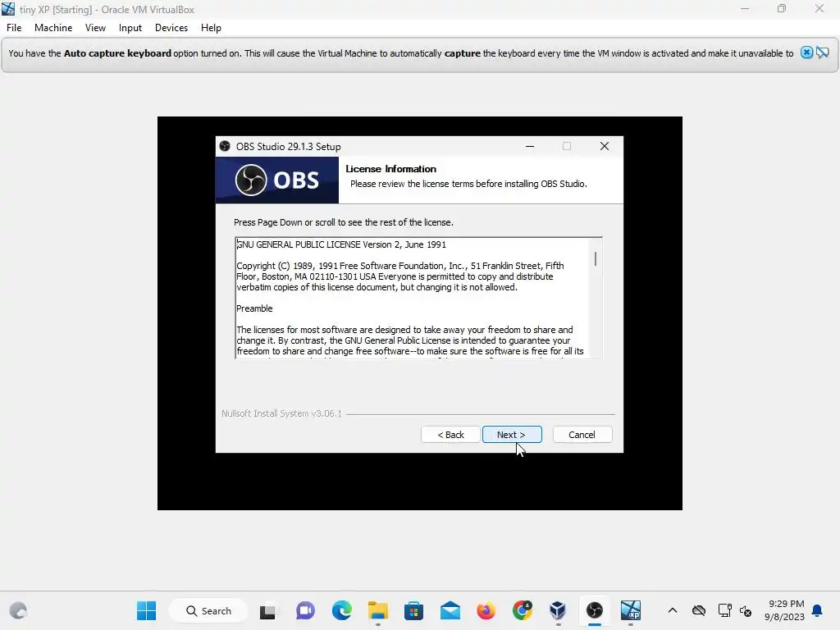Click the Next > button in OBS Setup
840x630 pixels.
click(x=512, y=435)
